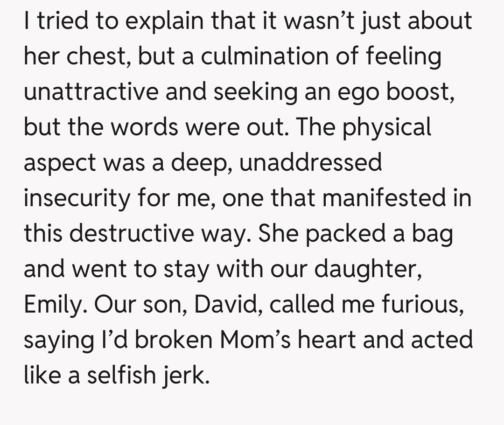The image size is (504, 425).
Task: Tap the word "unaddressed"
Action: 313,163
